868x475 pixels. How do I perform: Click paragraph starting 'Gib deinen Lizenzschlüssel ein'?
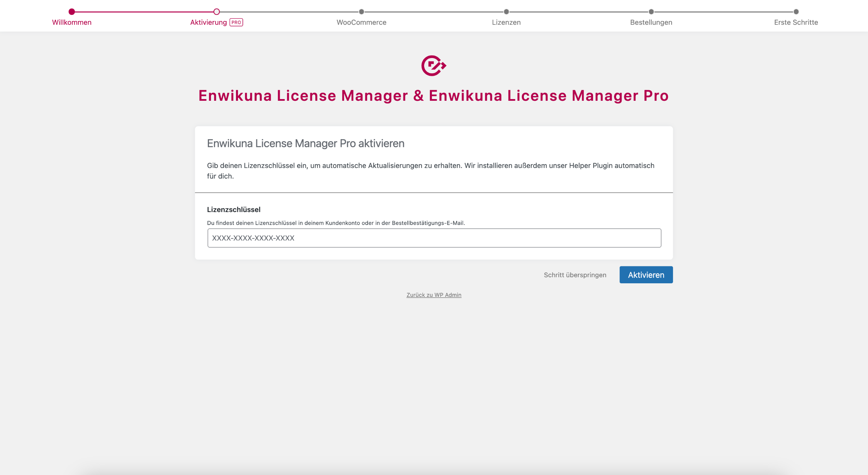coord(431,171)
